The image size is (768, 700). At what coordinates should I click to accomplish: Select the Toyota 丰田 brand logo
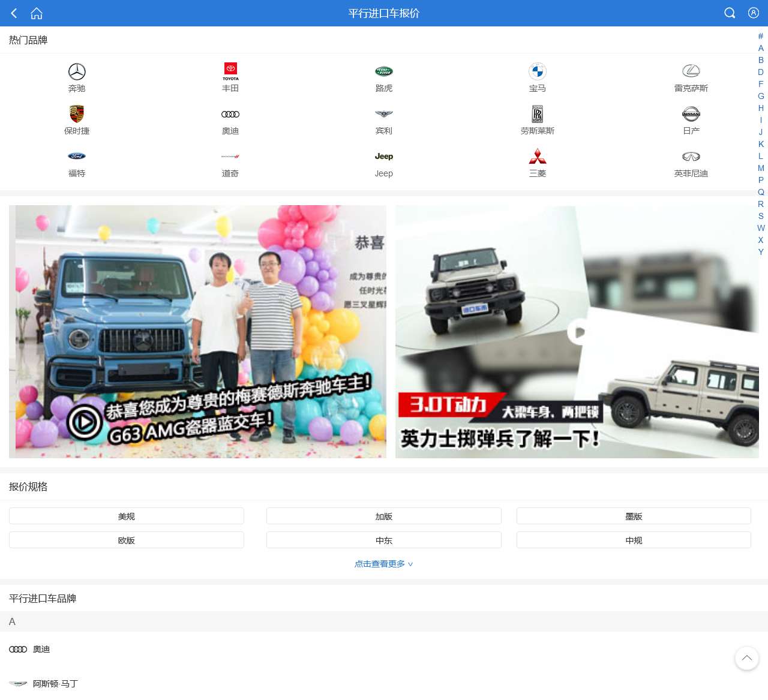[x=230, y=71]
